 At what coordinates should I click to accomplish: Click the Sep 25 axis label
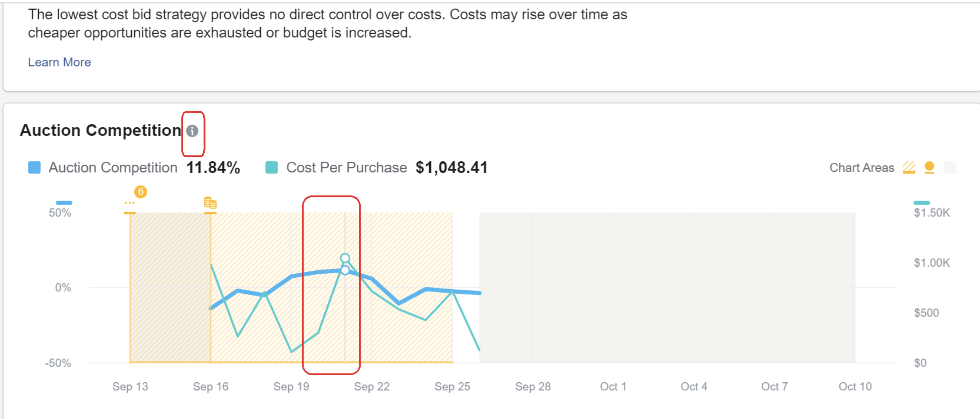452,386
